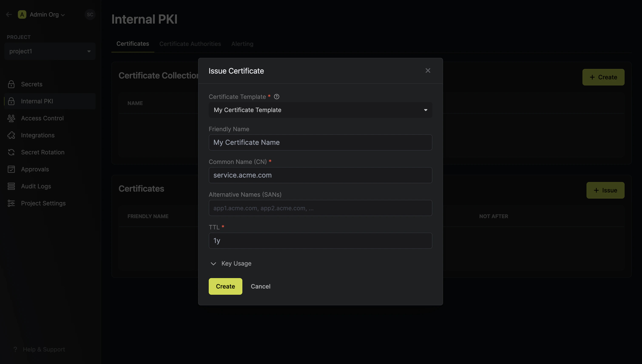Viewport: 642px width, 364px height.
Task: Click the back arrow icon in sidebar
Action: [9, 14]
